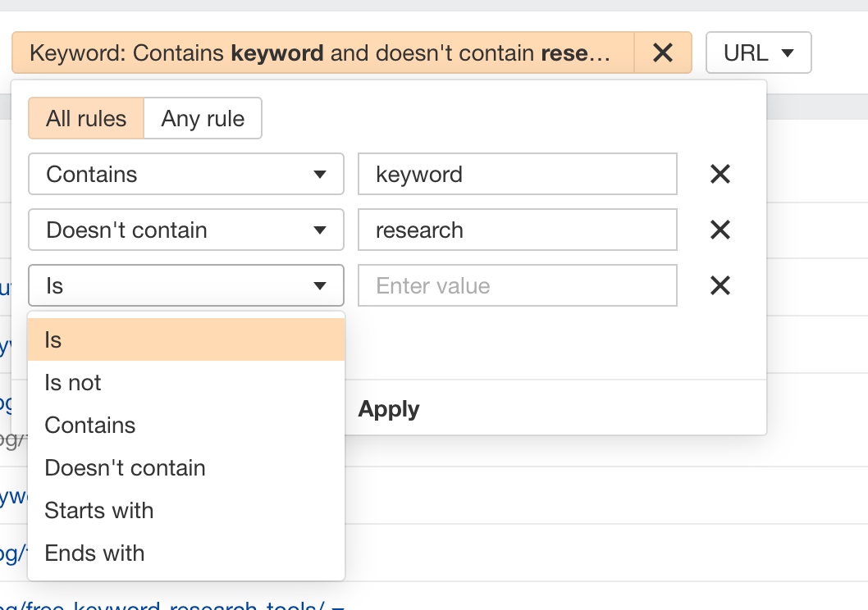Collapse the open 'Is' condition dropdown
Viewport: 868px width, 610px height.
click(186, 285)
